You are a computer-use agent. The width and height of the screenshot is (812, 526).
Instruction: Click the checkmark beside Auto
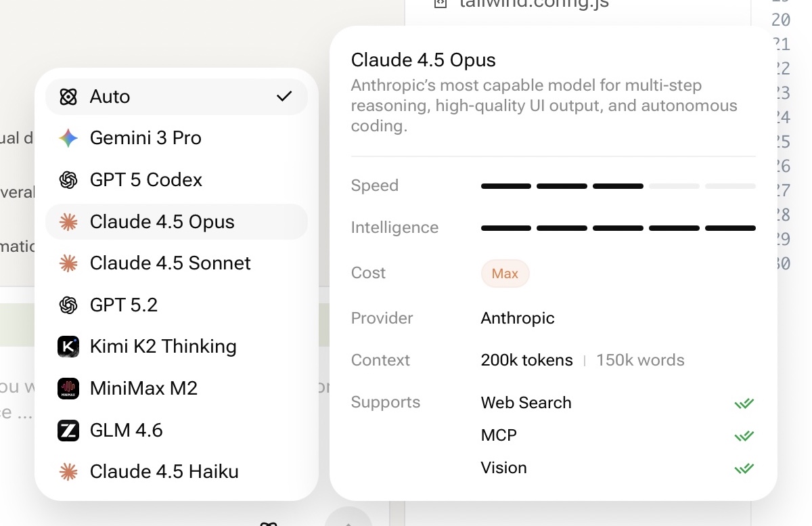click(x=284, y=96)
